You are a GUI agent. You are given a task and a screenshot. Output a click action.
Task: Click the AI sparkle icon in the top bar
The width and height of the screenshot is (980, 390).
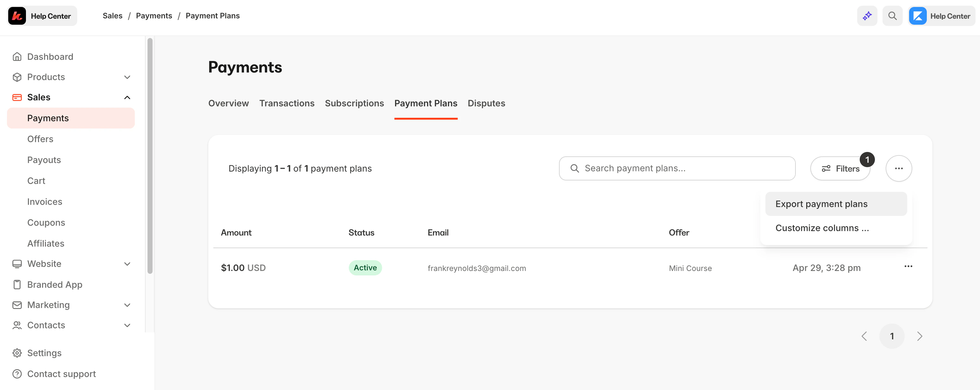click(867, 16)
